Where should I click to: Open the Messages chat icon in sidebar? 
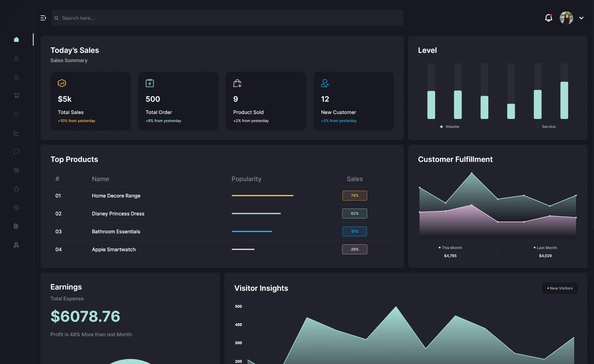pos(16,152)
